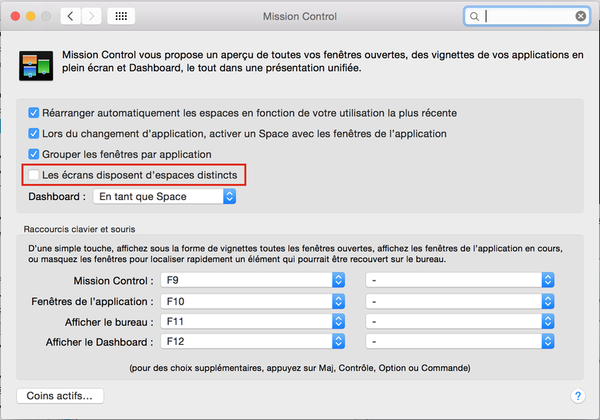The height and width of the screenshot is (420, 600).
Task: Open Afficher le Dashboard F12 dropdown
Action: [x=253, y=342]
